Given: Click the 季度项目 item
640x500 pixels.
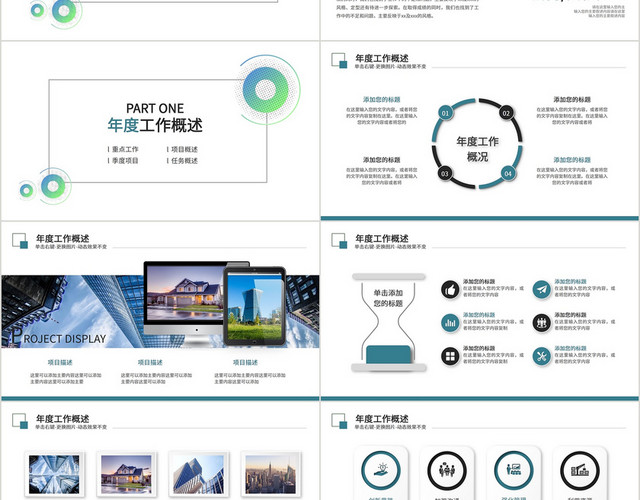Looking at the screenshot, I should pyautogui.click(x=125, y=161).
